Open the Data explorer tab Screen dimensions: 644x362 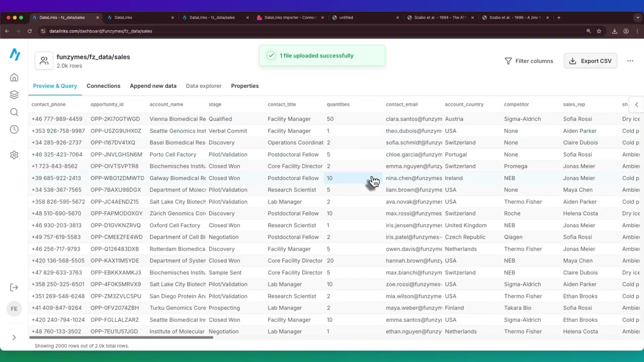coord(203,86)
